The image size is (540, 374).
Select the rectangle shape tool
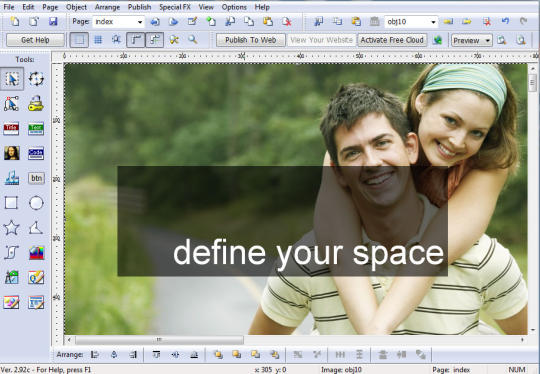pyautogui.click(x=11, y=203)
